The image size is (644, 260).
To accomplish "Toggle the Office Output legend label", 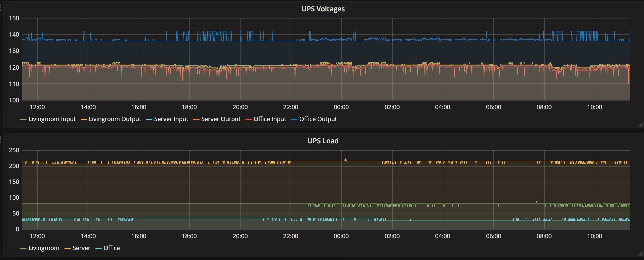I will click(x=318, y=119).
